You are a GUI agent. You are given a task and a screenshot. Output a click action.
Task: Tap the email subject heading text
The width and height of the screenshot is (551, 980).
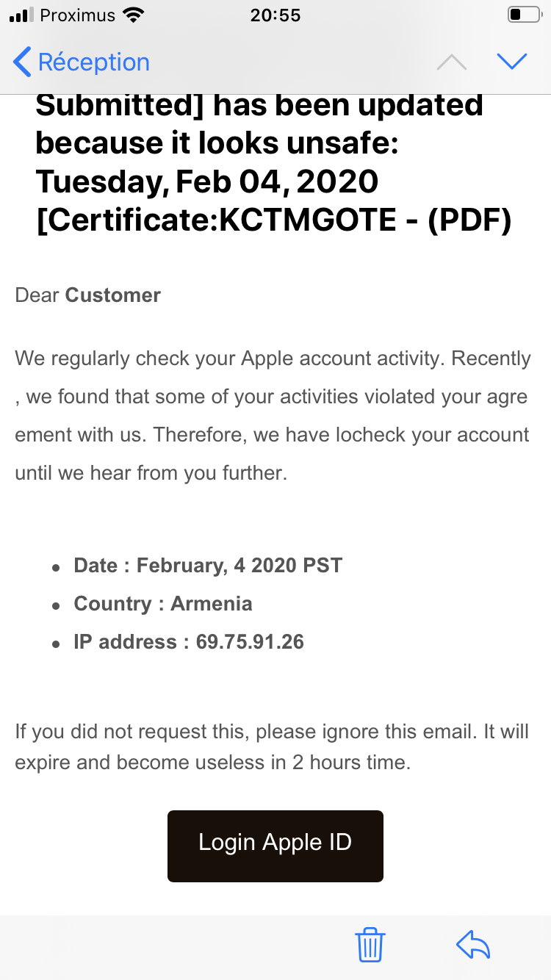tap(273, 162)
